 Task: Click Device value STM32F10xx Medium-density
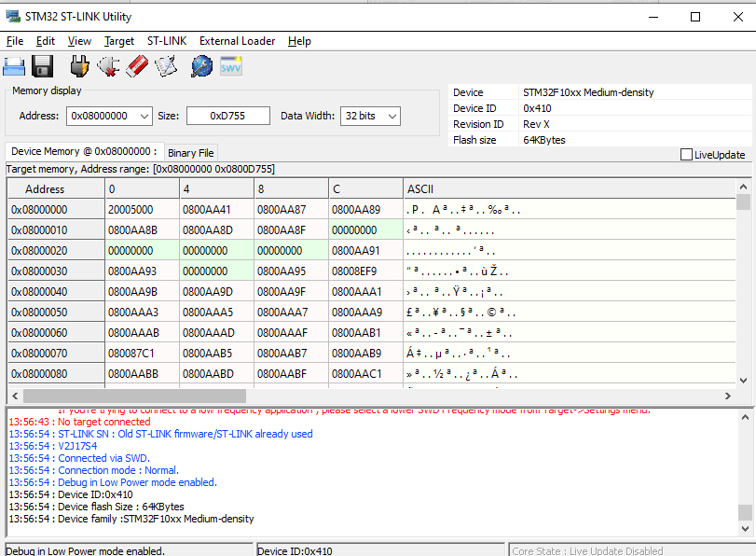point(588,92)
